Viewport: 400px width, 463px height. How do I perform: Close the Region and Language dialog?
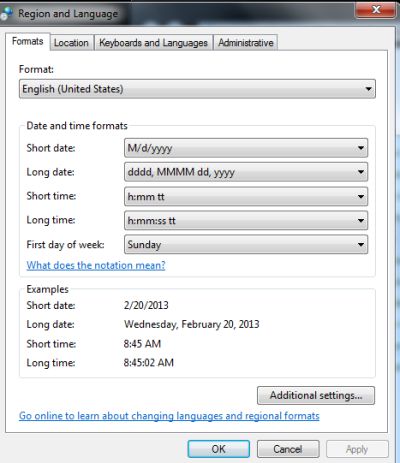(x=376, y=10)
